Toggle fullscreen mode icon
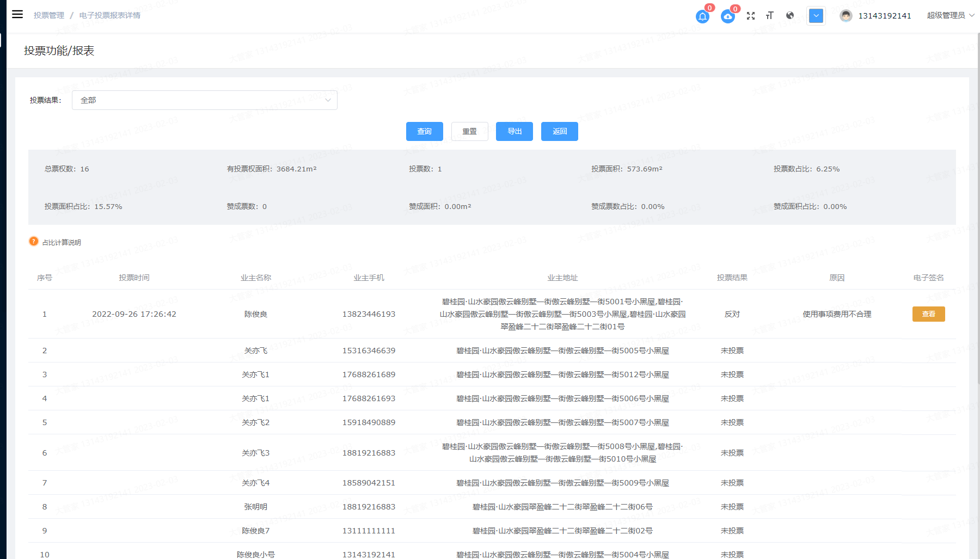The height and width of the screenshot is (559, 980). point(751,16)
